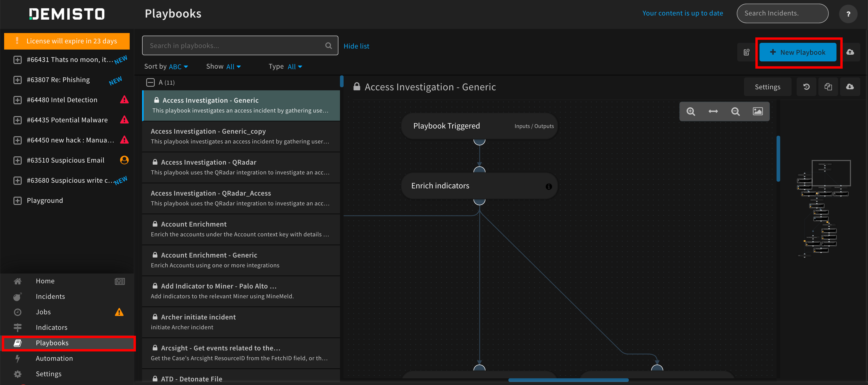Screen dimensions: 868x385
Task: Open help via the question mark icon
Action: (848, 14)
